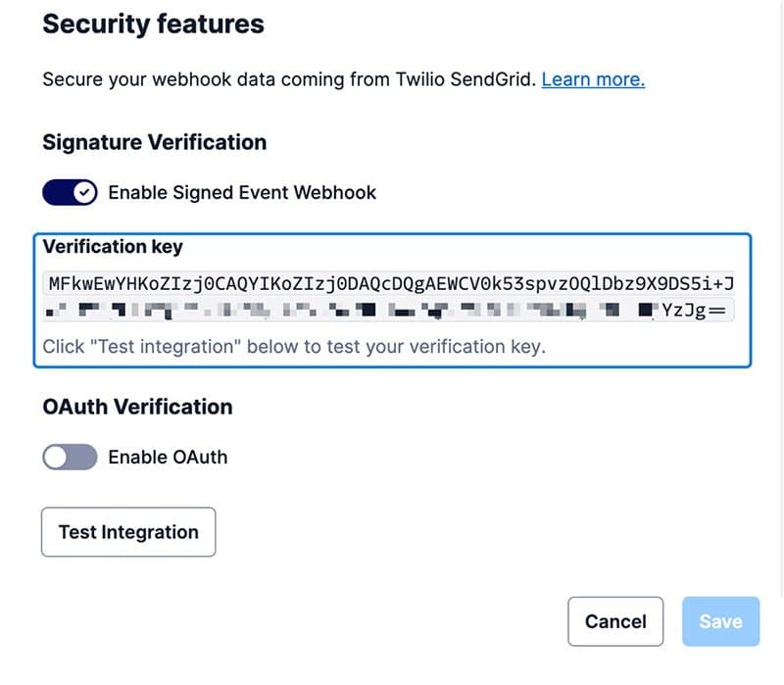Select the visible MFkwEw key text line
784x685 pixels.
tap(392, 283)
